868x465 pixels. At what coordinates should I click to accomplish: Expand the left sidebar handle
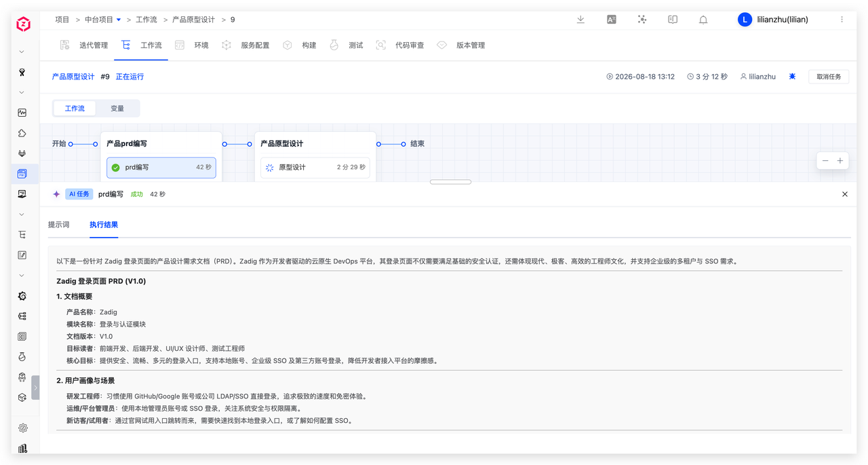tap(35, 388)
